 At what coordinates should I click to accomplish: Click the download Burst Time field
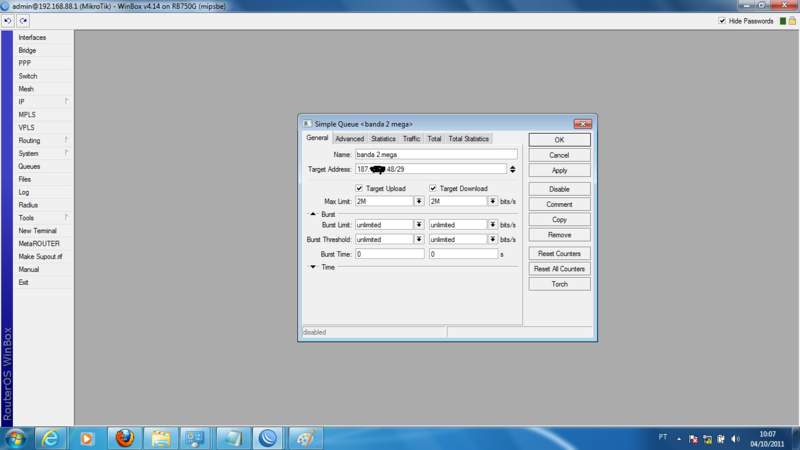point(463,254)
